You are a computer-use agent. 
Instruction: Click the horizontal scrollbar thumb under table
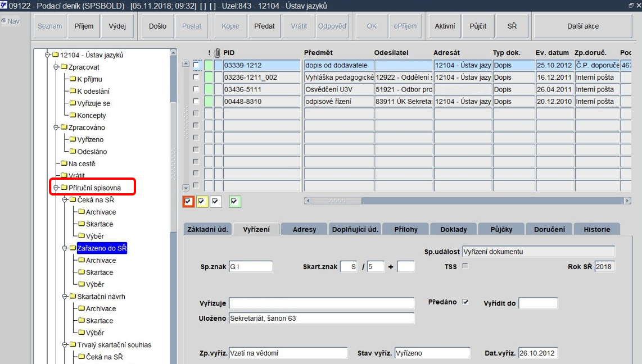click(336, 201)
